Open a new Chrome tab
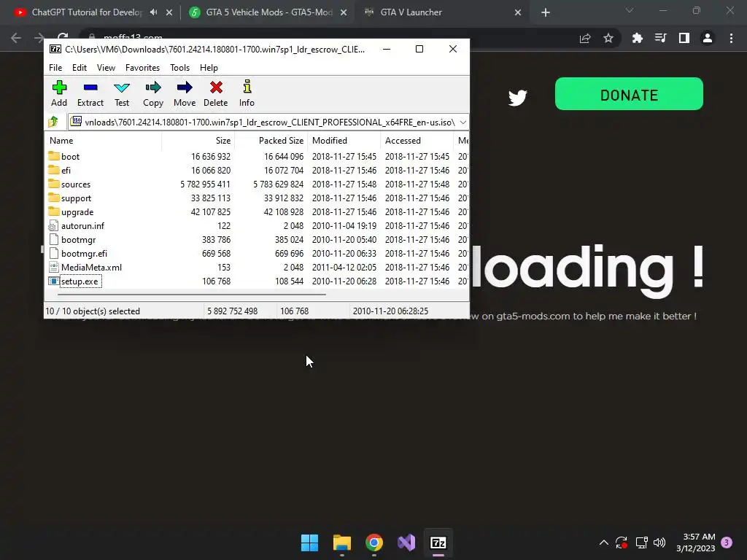This screenshot has height=560, width=747. pyautogui.click(x=546, y=12)
